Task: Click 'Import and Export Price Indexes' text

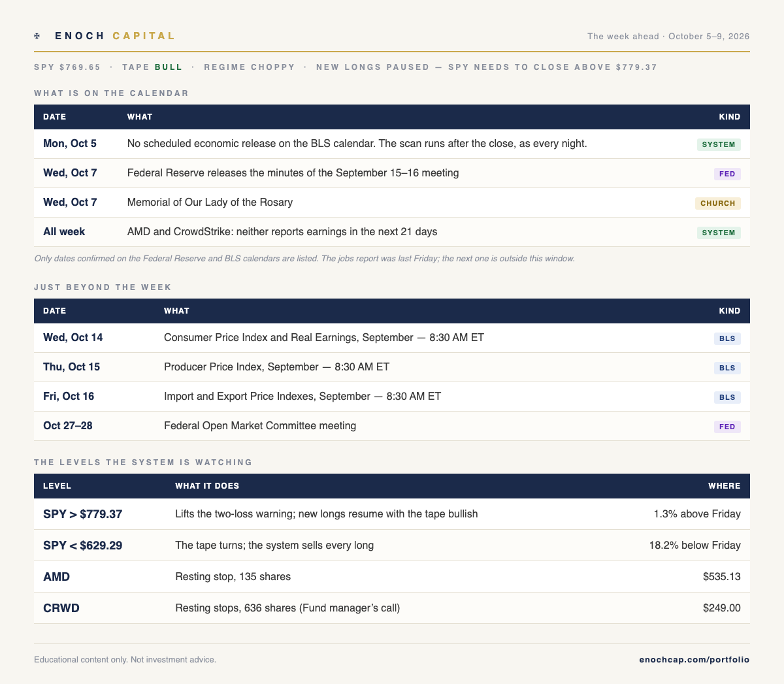Action: click(302, 397)
